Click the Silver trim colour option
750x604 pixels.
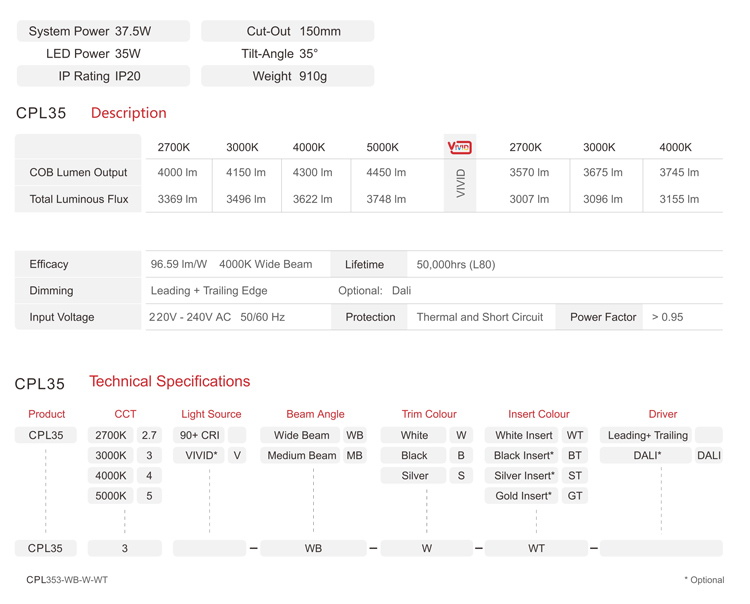[415, 475]
